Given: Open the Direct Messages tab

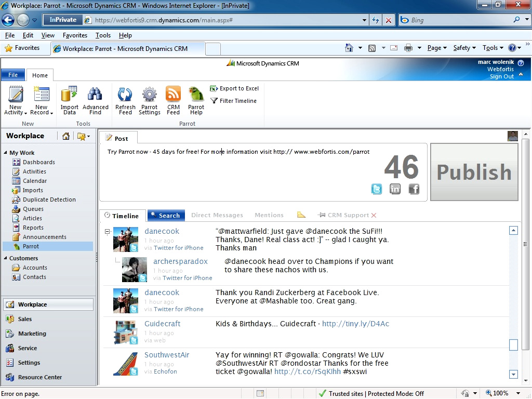Looking at the screenshot, I should [x=217, y=215].
